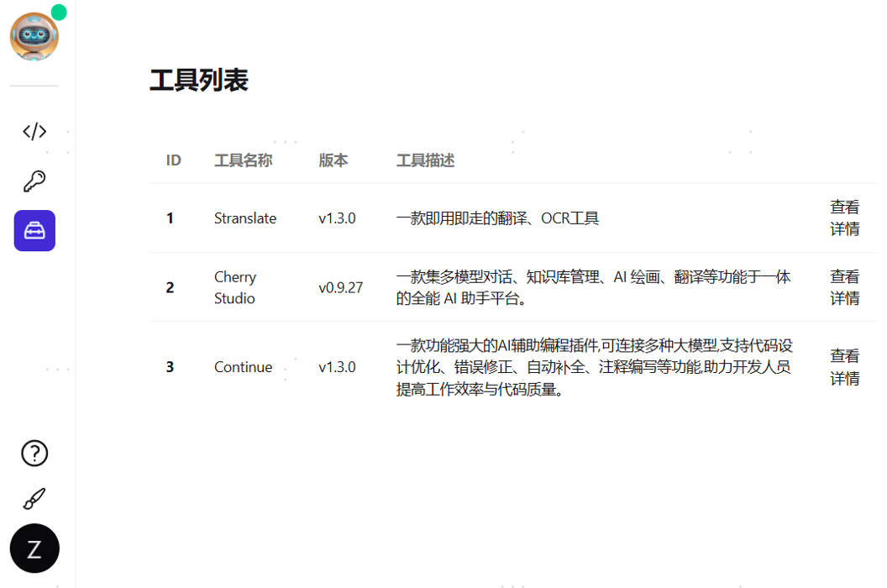The image size is (887, 588).
Task: Click Continue's v1.3.0 version cell
Action: click(x=337, y=367)
